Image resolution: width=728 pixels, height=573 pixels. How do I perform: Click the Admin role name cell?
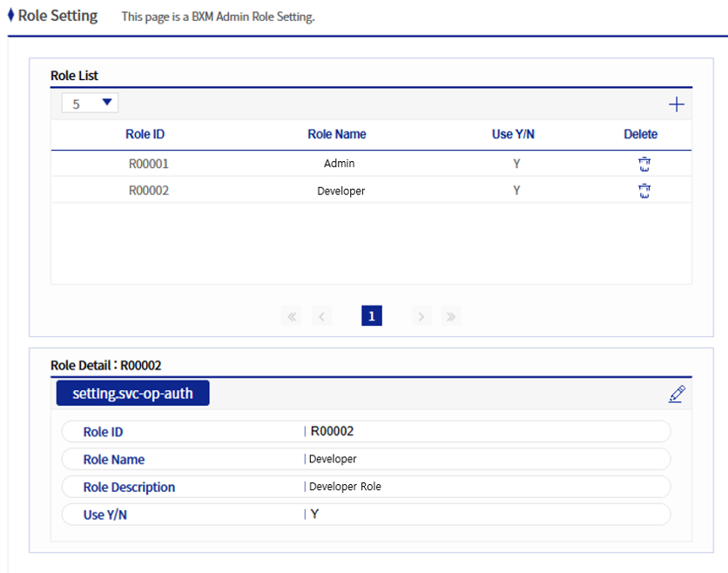339,164
